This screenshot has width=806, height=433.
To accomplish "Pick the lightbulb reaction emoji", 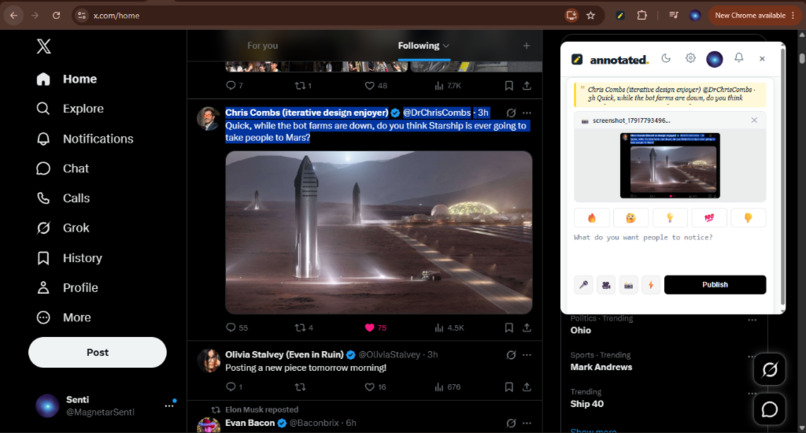I will point(670,218).
